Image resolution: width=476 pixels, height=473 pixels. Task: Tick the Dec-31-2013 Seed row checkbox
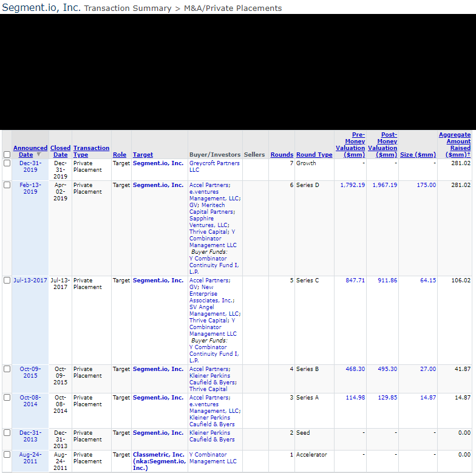click(7, 432)
